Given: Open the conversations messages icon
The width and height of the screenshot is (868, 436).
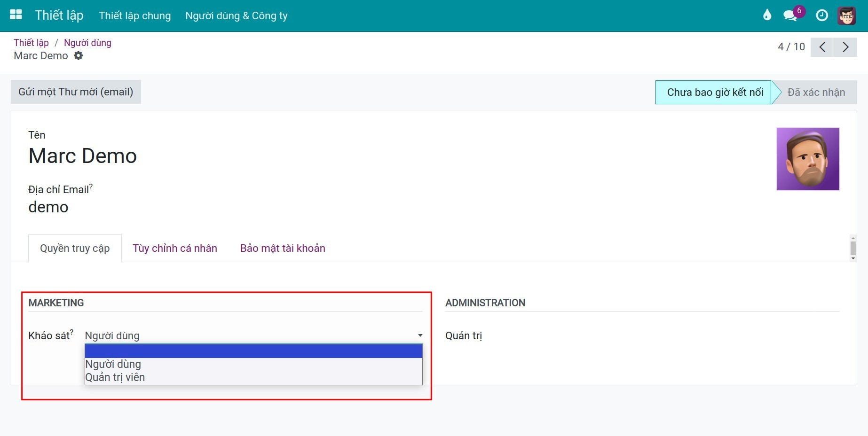Looking at the screenshot, I should [791, 16].
